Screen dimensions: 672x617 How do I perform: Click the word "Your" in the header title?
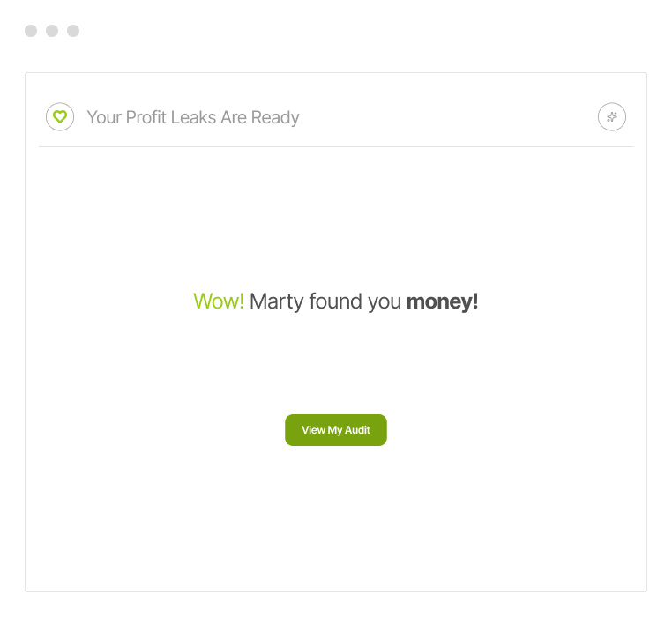pyautogui.click(x=104, y=117)
